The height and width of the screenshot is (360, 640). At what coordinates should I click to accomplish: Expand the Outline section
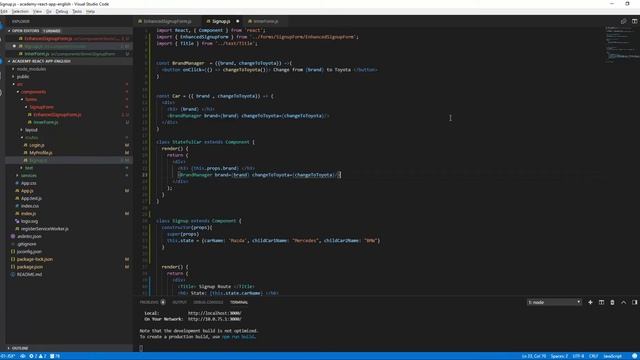(20, 348)
